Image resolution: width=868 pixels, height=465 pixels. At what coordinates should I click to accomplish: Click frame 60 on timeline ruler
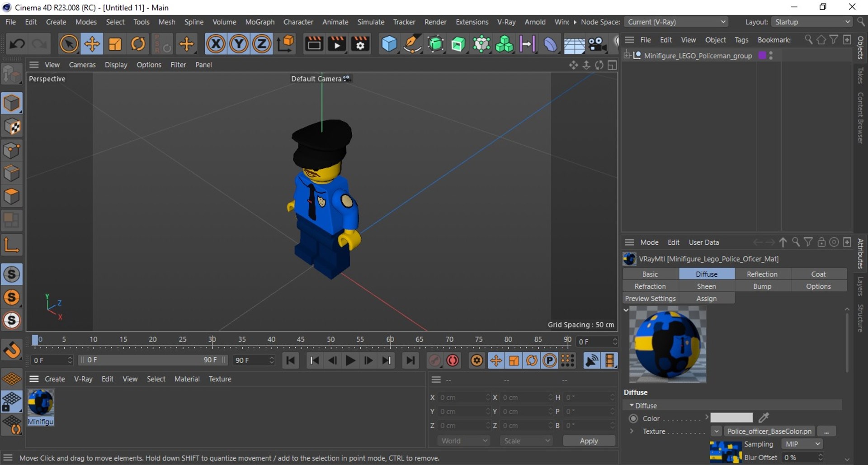coord(390,340)
